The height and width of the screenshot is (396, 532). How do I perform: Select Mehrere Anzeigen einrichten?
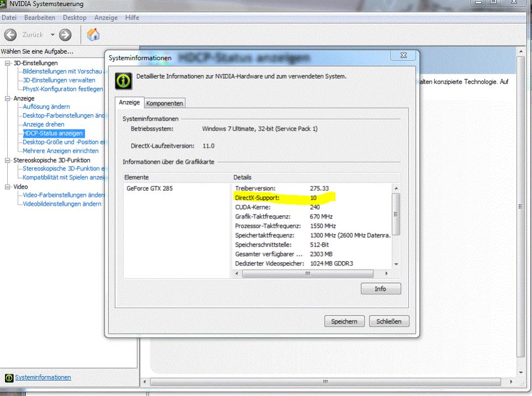[61, 151]
